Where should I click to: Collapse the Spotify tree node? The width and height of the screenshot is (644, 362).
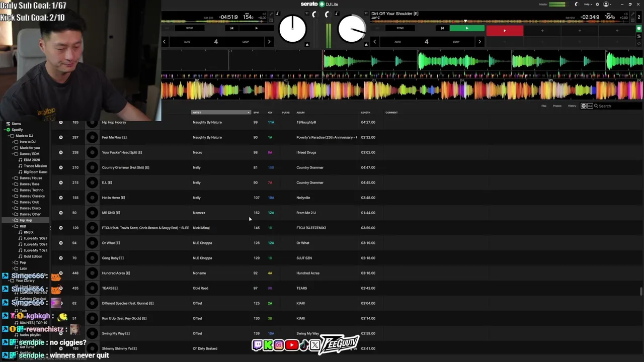[4, 130]
